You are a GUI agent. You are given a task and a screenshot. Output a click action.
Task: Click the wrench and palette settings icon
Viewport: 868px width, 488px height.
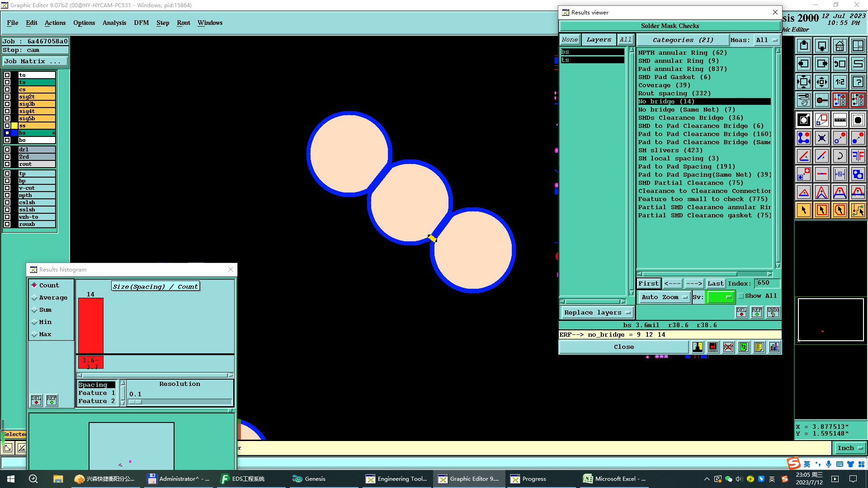(x=803, y=100)
